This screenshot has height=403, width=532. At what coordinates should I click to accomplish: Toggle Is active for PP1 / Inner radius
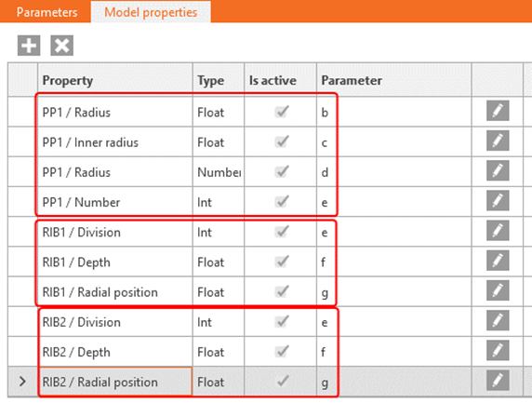(282, 141)
